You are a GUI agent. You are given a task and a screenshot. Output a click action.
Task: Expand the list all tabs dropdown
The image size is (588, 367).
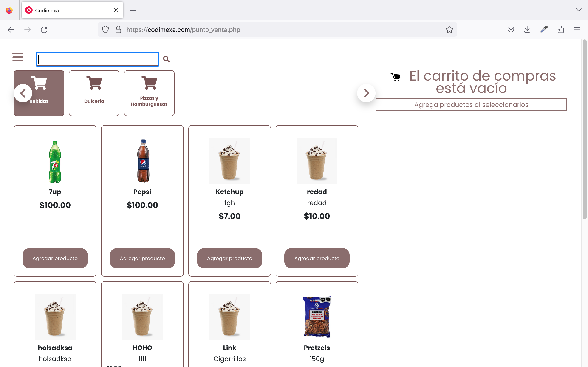(x=579, y=10)
